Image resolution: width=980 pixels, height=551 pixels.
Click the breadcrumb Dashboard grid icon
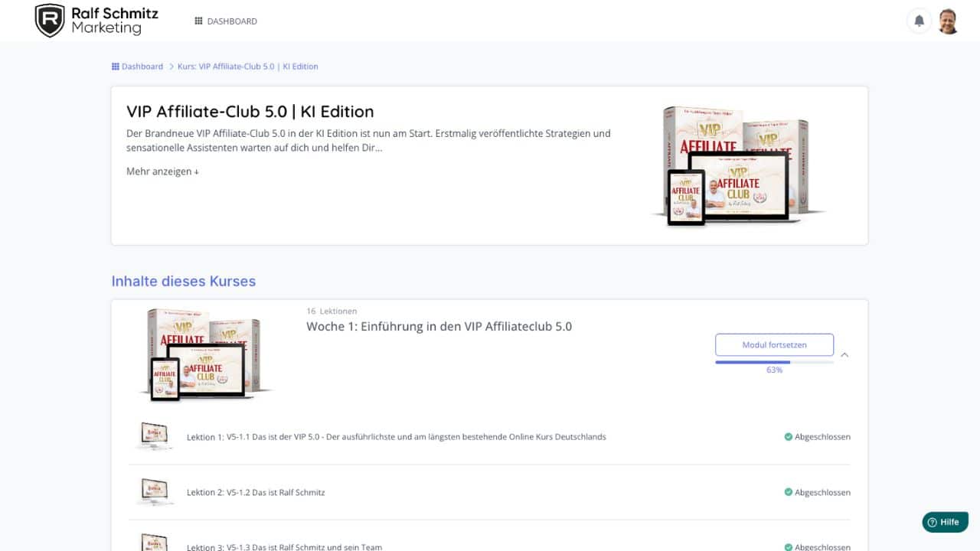pyautogui.click(x=116, y=67)
